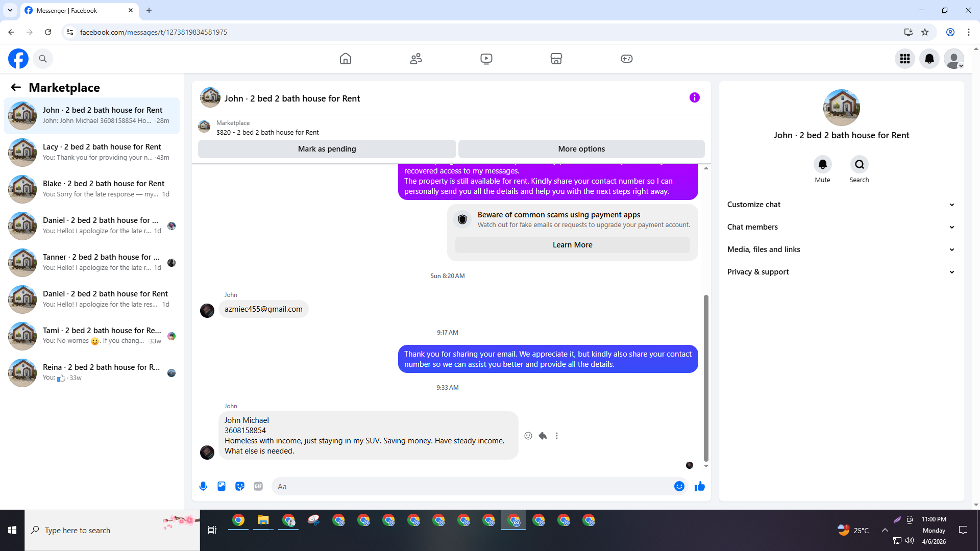Open first Daniel conversation with avatar badge
The width and height of the screenshot is (980, 551).
point(92,226)
